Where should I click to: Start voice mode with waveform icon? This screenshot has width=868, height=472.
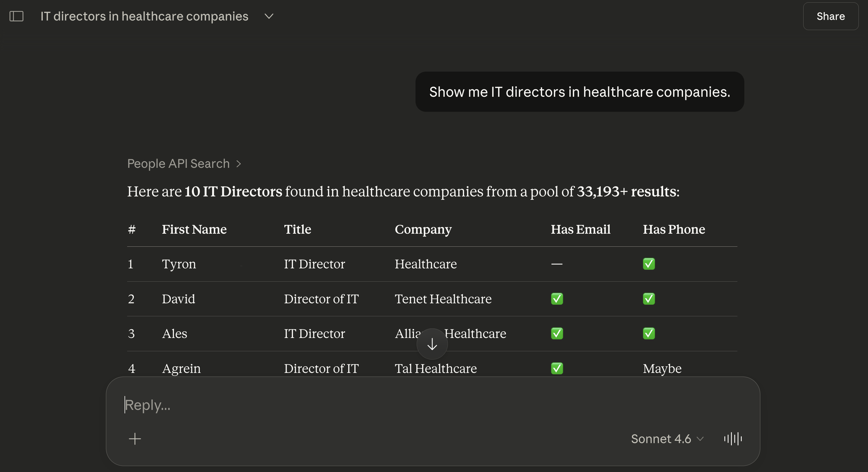[733, 439]
